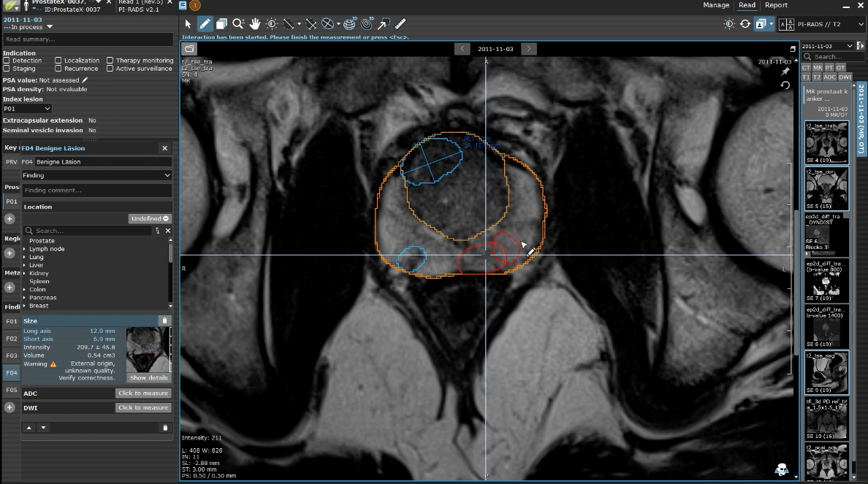Enable the Detection indication checkbox
This screenshot has height=484, width=868.
(x=7, y=61)
